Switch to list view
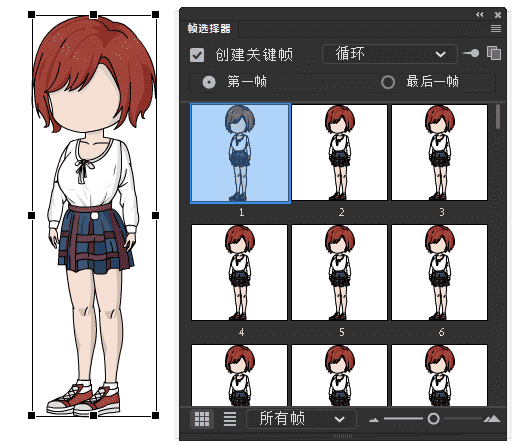512x445 pixels. tap(230, 419)
